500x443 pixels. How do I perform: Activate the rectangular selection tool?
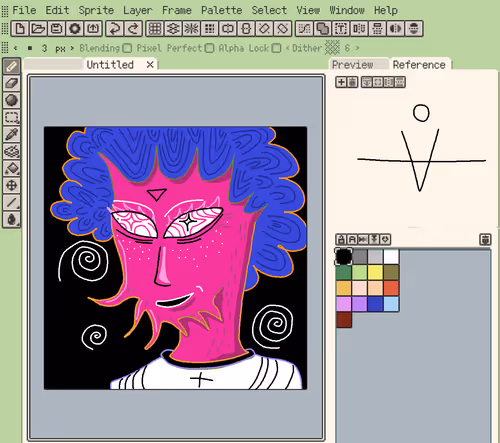pos(11,117)
